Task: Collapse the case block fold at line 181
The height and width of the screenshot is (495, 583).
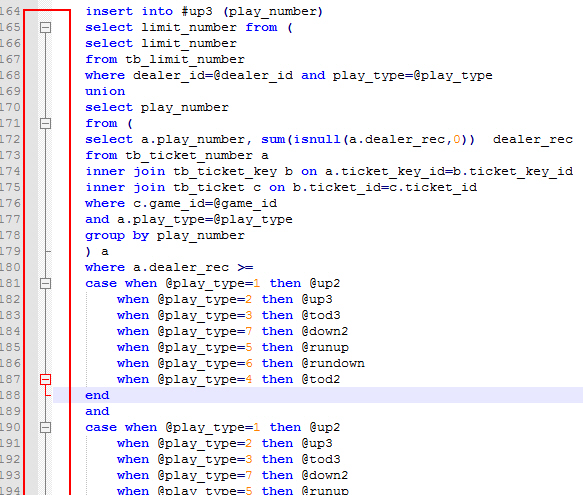Action: pos(45,283)
